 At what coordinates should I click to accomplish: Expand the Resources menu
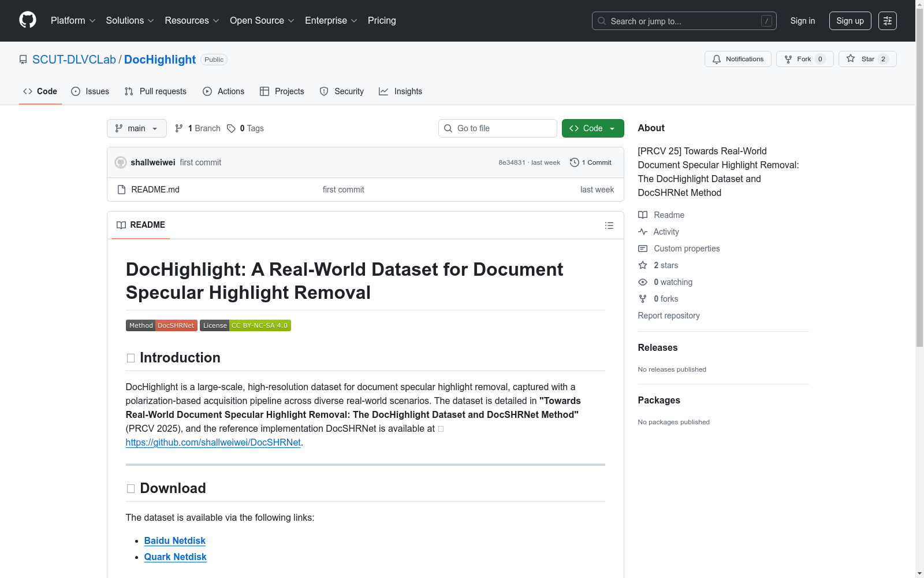coord(192,21)
